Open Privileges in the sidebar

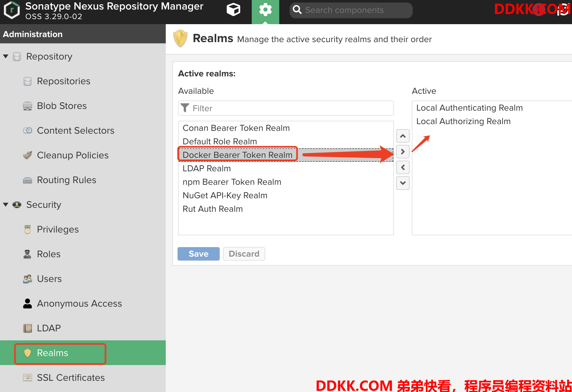83,229
